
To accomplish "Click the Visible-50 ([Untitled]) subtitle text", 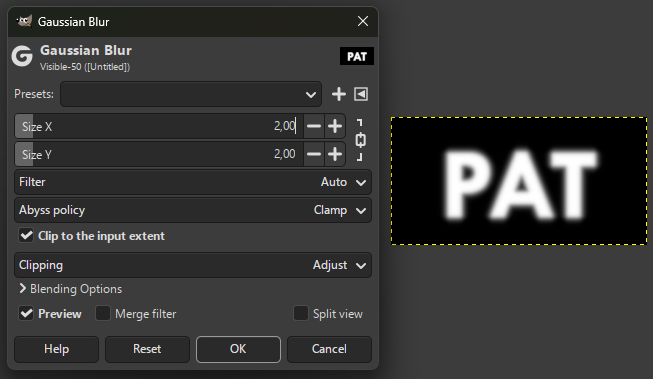I will (x=85, y=67).
